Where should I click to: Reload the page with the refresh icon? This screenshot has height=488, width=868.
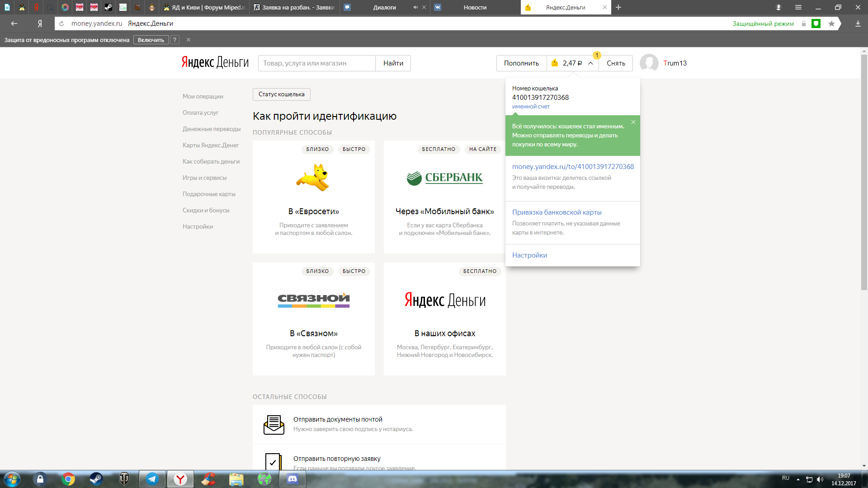coord(61,23)
